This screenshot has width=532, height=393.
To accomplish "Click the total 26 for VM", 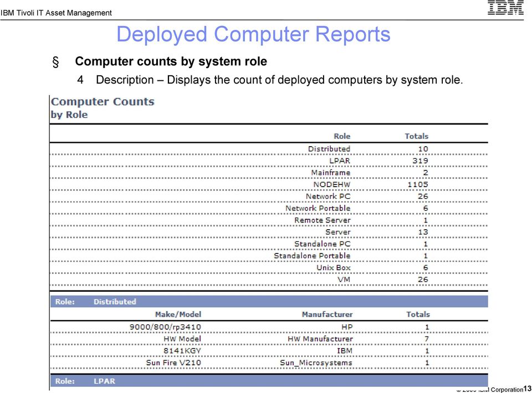I will point(423,280).
